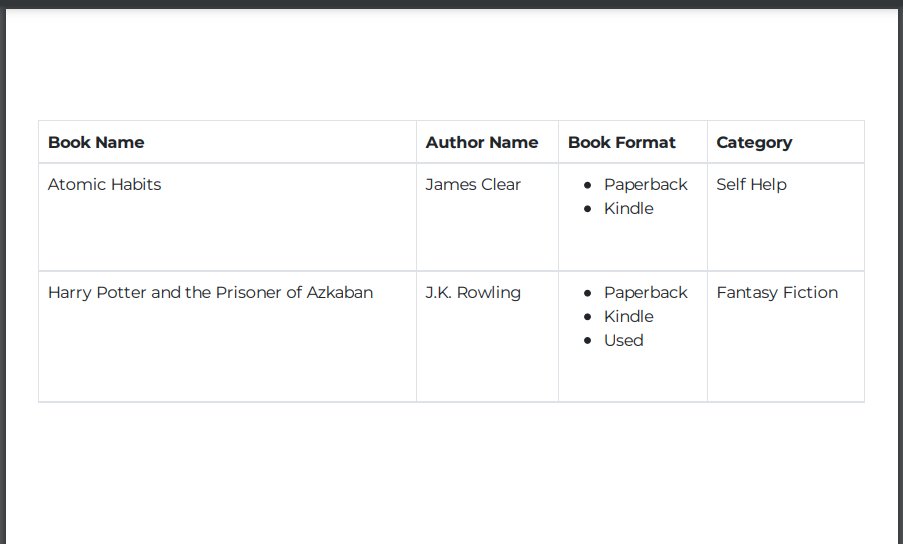Click Kindle in the Atomic Habits row
The image size is (903, 544).
point(628,208)
